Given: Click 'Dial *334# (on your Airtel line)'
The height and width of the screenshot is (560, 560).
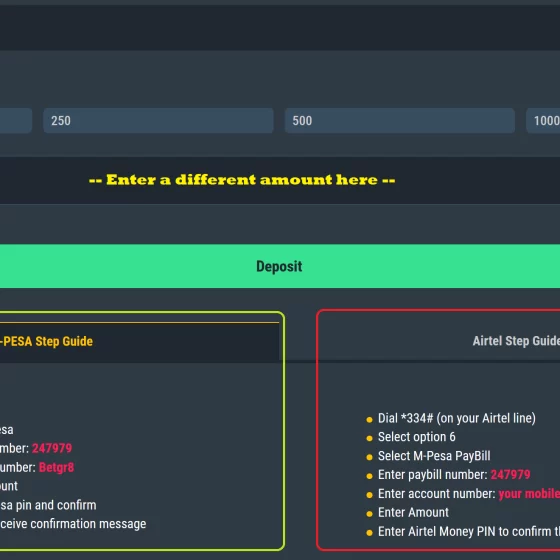Looking at the screenshot, I should point(457,418).
